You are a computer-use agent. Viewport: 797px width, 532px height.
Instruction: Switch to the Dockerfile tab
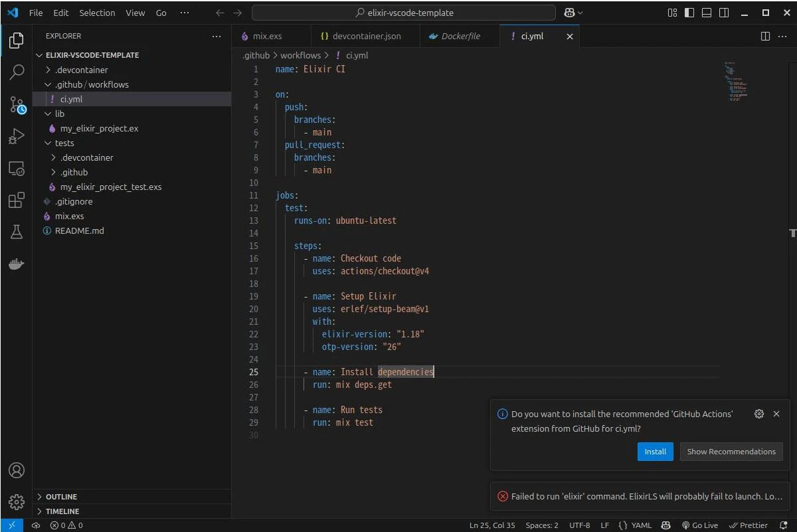coord(460,36)
